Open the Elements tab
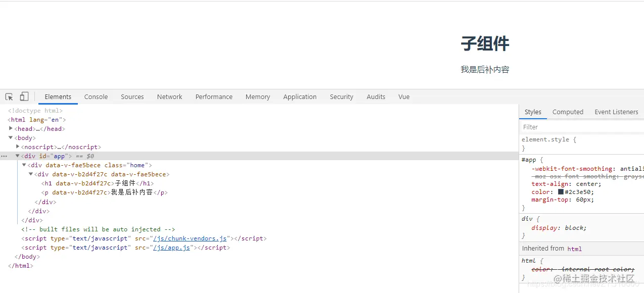The width and height of the screenshot is (644, 293). point(58,97)
